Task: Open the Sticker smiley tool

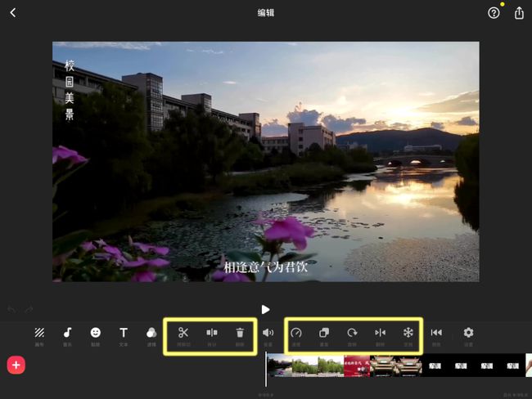Action: click(95, 335)
